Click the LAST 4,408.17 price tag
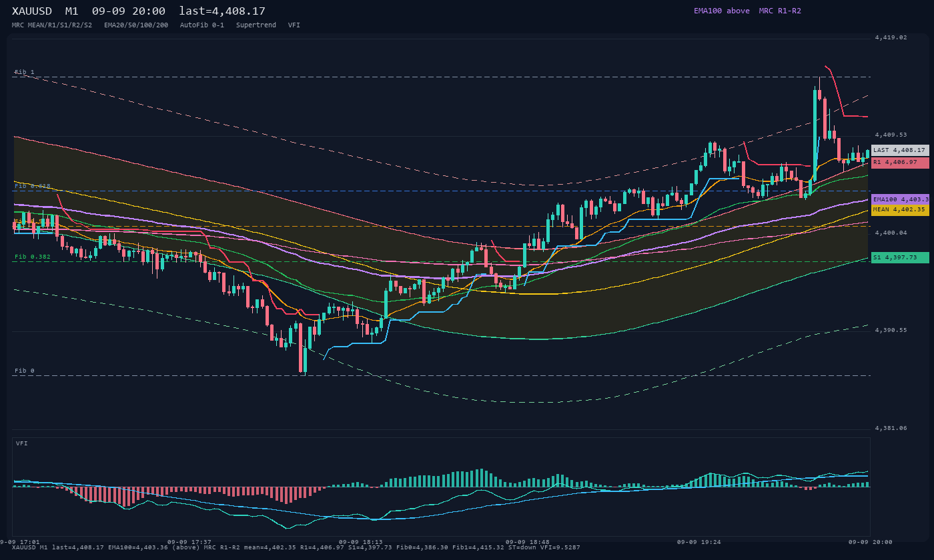 (900, 151)
